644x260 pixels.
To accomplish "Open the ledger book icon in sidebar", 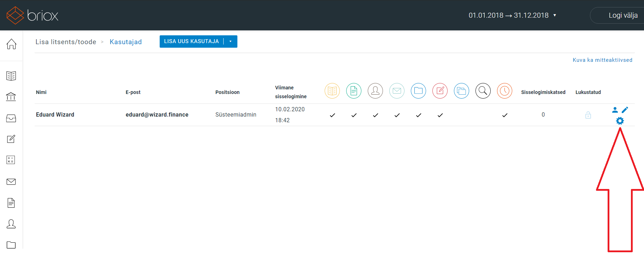I will (11, 76).
